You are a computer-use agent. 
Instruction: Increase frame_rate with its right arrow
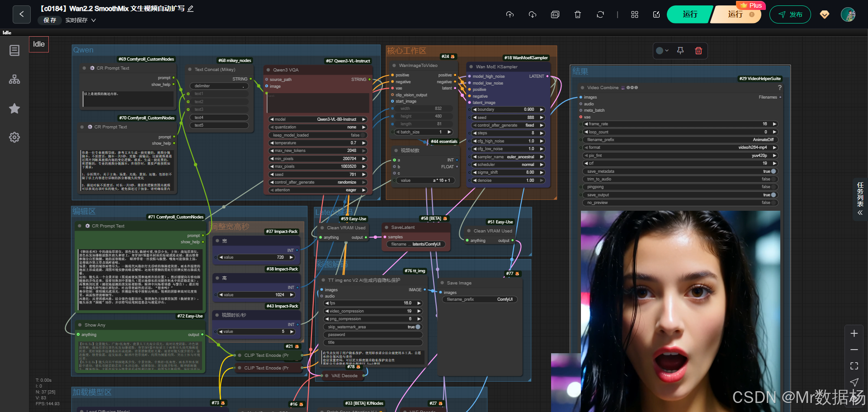[x=774, y=124]
